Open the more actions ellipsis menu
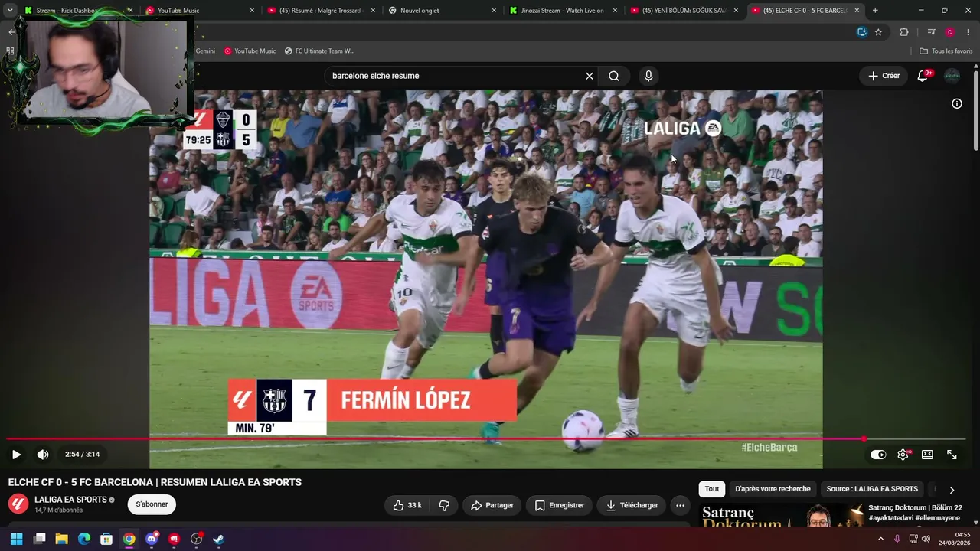 (680, 505)
